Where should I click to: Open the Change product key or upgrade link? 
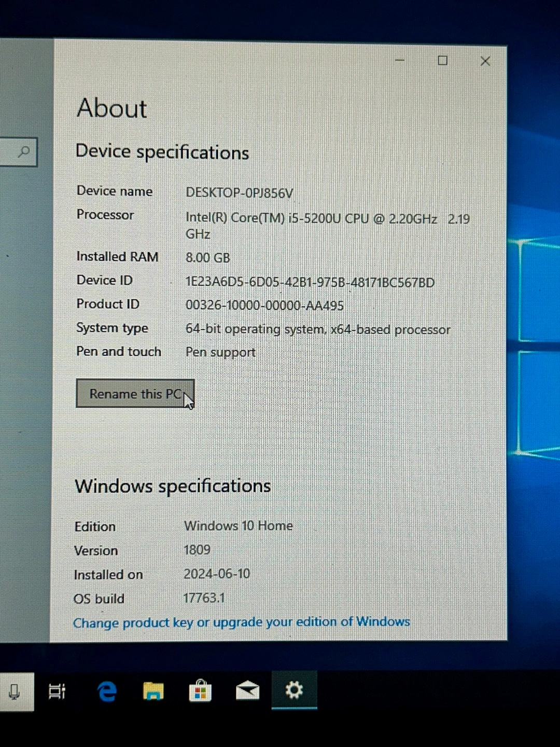(241, 622)
